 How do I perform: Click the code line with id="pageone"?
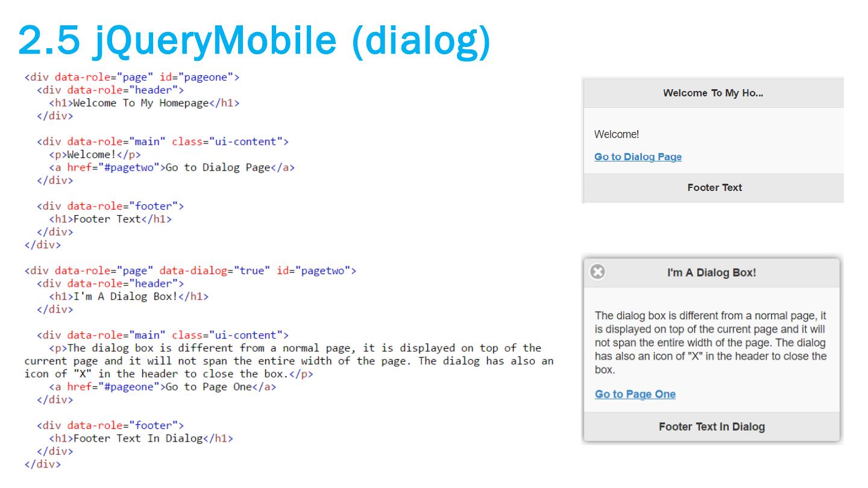133,78
